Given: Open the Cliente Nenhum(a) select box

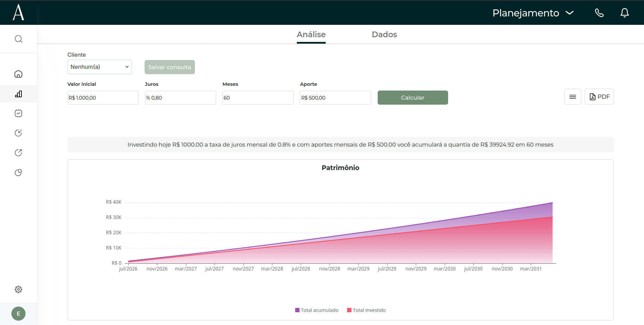Looking at the screenshot, I should coord(100,67).
